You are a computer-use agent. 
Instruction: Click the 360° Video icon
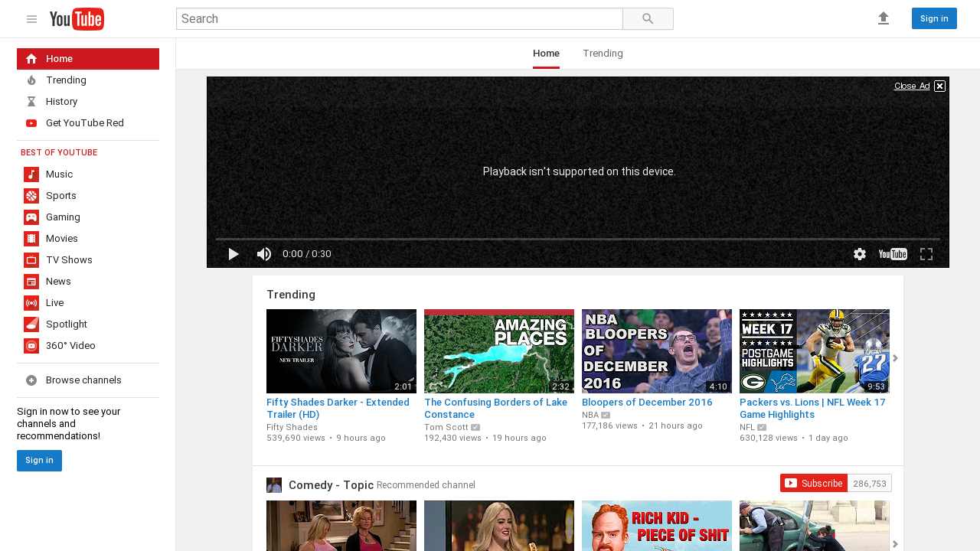[31, 346]
